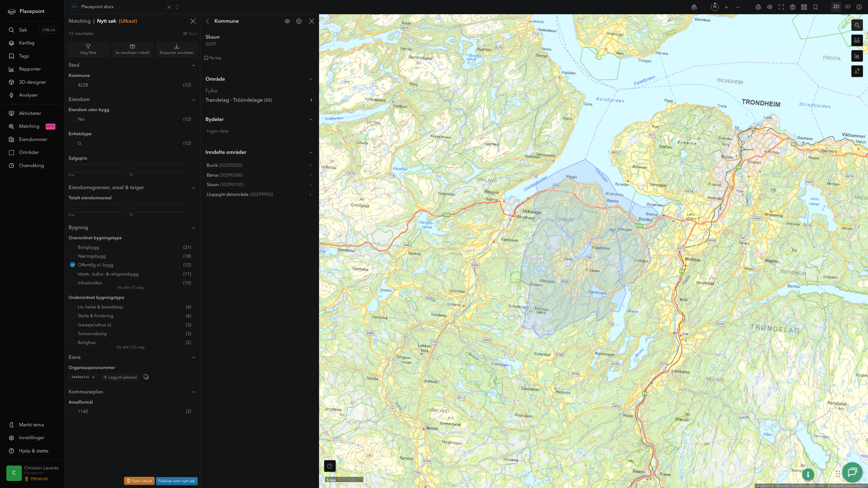Viewport: 868px width, 488px height.
Task: Select the Boligbygg building type filter
Action: 73,247
